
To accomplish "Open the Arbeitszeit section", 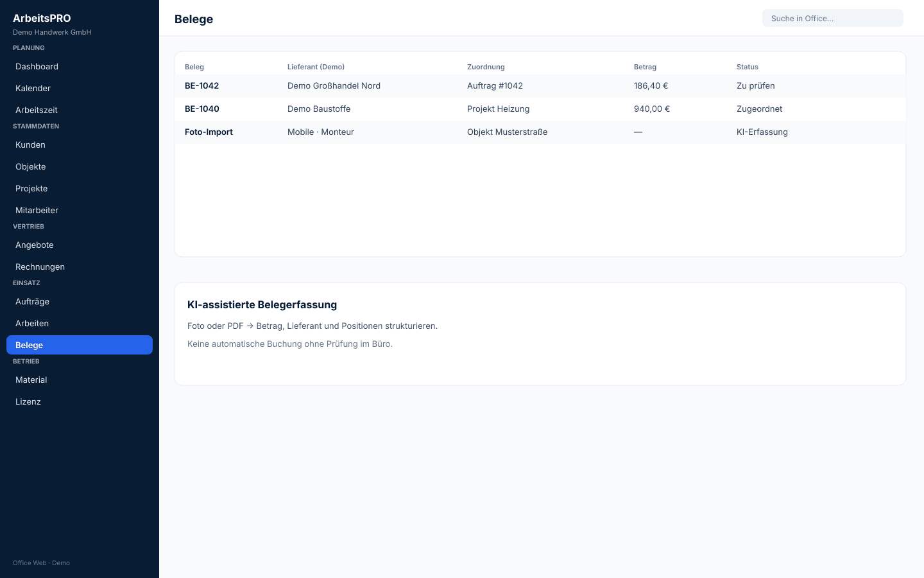I will click(x=80, y=110).
